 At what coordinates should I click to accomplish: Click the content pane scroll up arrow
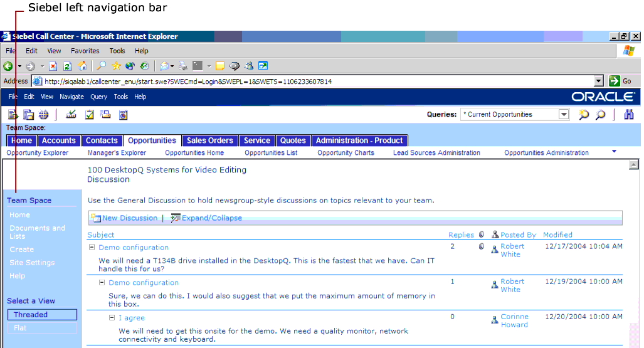(634, 165)
